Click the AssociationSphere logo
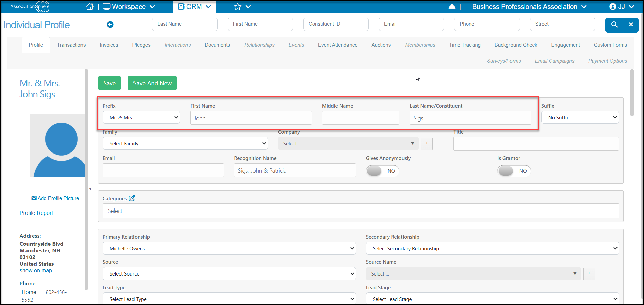 coord(30,7)
